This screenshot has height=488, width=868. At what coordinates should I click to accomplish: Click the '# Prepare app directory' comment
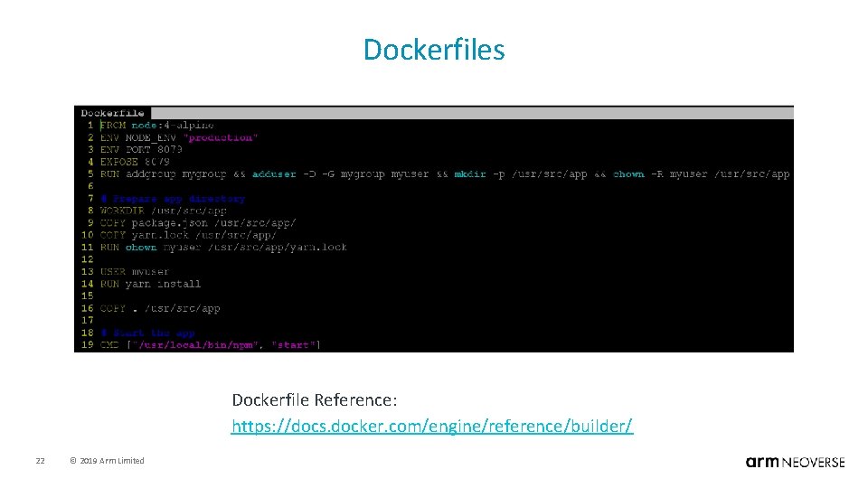click(173, 199)
